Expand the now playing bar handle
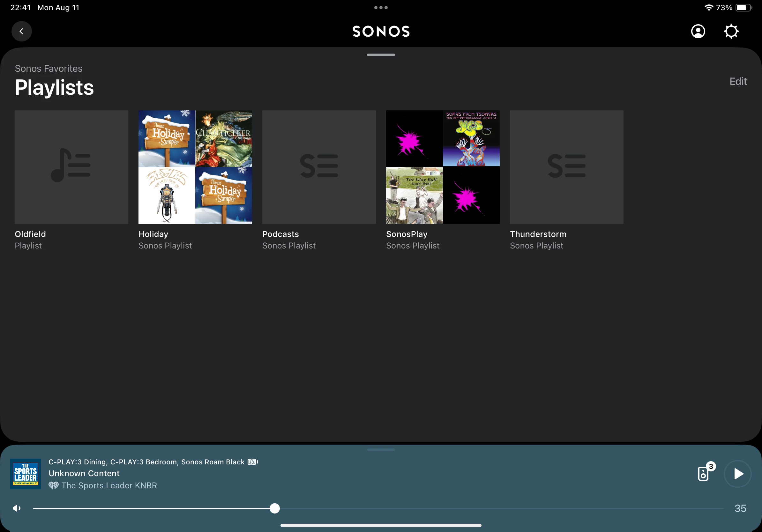 (381, 450)
